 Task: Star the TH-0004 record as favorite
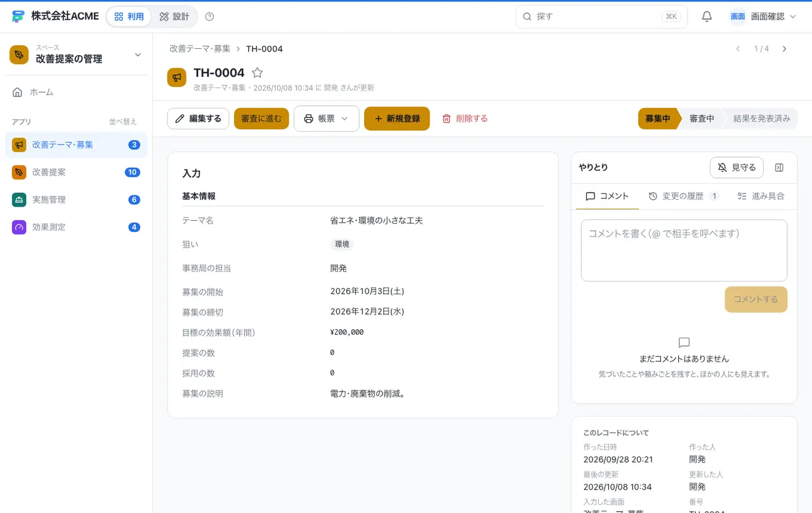(x=257, y=73)
